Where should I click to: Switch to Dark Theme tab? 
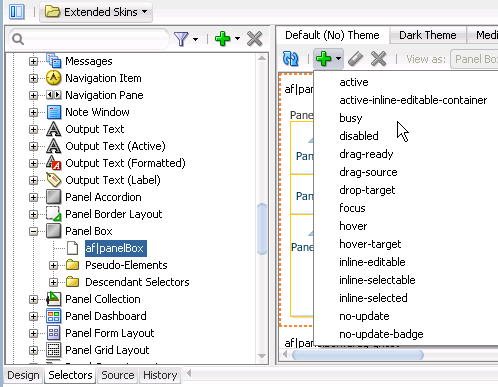(x=427, y=35)
